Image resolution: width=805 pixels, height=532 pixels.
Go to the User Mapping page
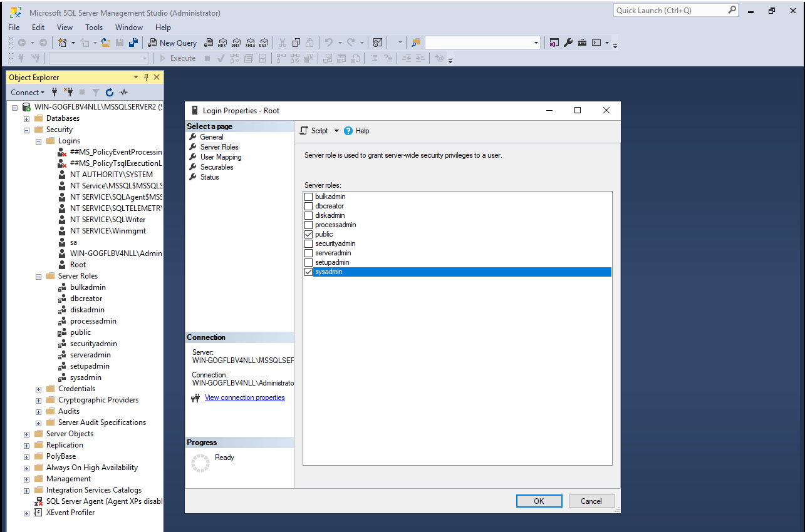tap(221, 157)
